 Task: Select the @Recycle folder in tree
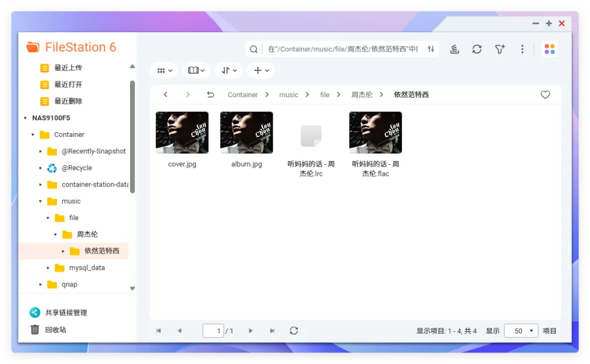[77, 168]
